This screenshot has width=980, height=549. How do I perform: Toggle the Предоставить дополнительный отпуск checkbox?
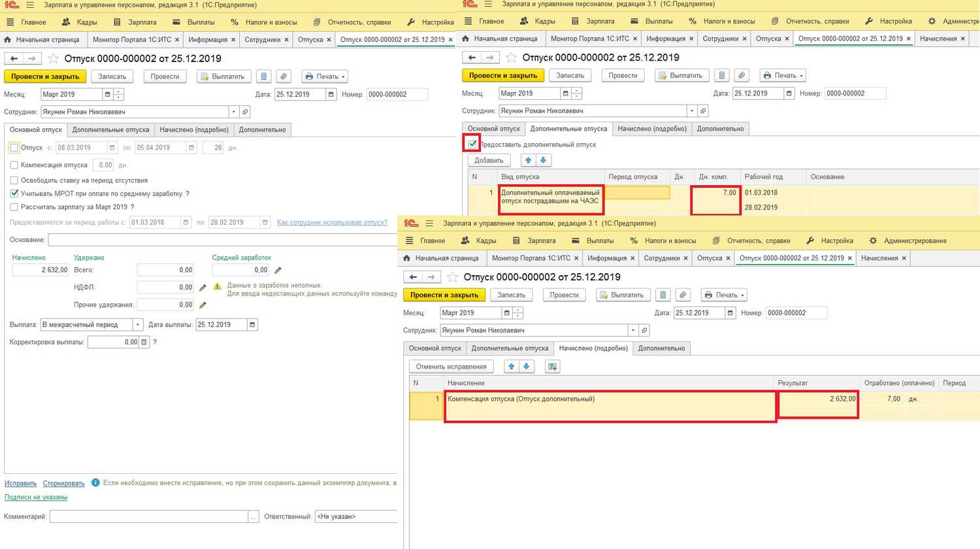[x=472, y=144]
